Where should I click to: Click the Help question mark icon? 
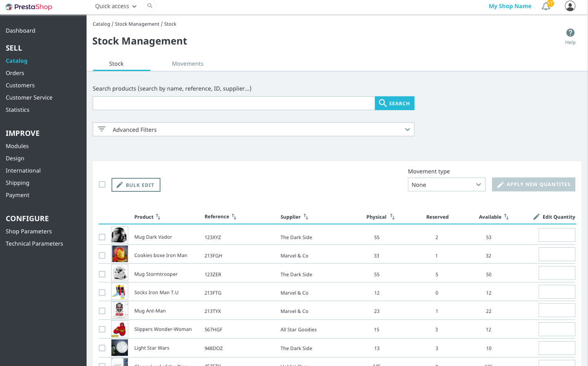coord(570,33)
